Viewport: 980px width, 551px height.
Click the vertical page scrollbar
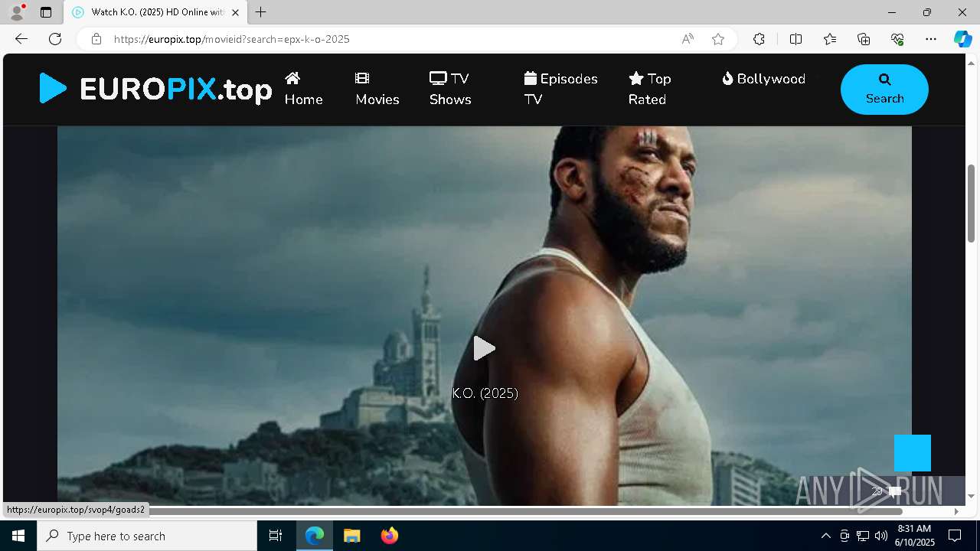(971, 204)
